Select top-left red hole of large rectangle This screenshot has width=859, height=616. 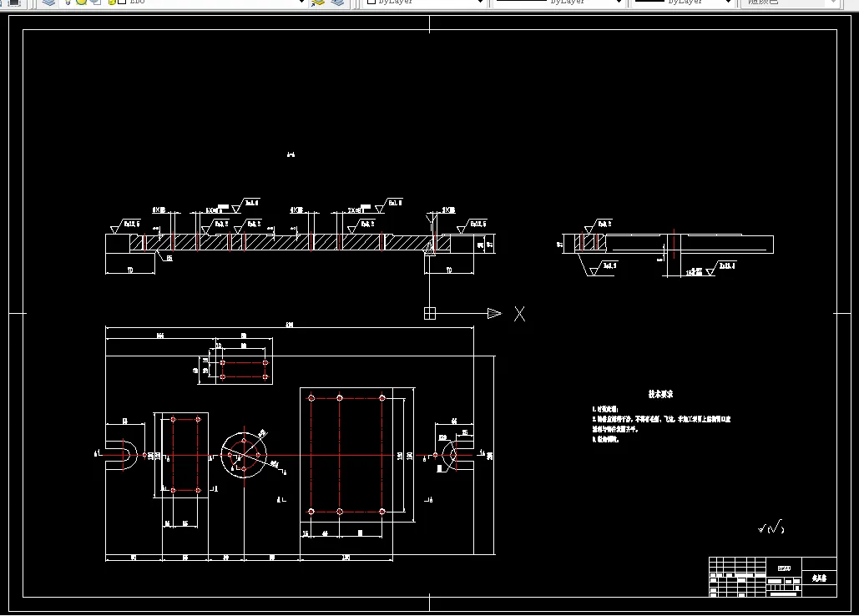click(x=311, y=398)
